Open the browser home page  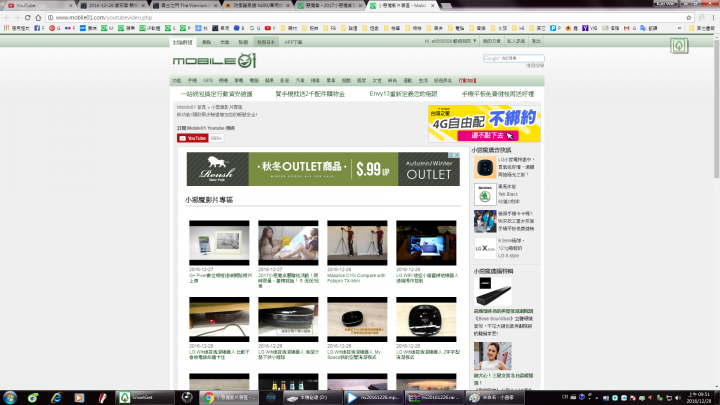(x=38, y=17)
